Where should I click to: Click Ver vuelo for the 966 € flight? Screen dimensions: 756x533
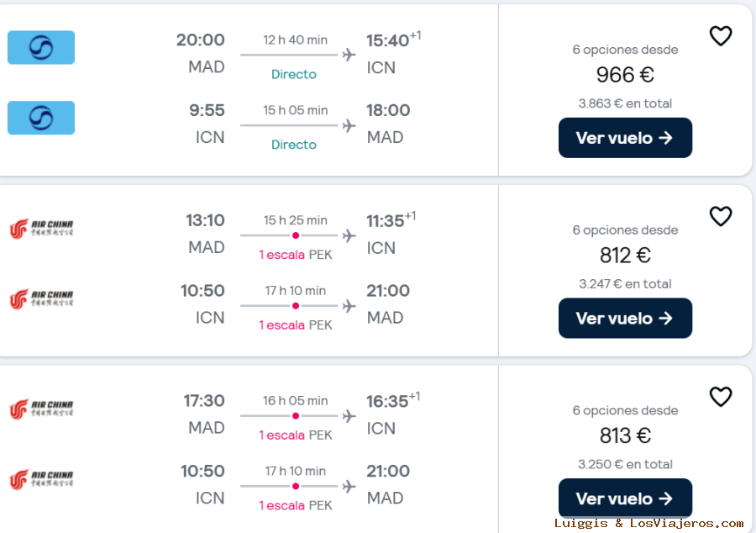[625, 138]
